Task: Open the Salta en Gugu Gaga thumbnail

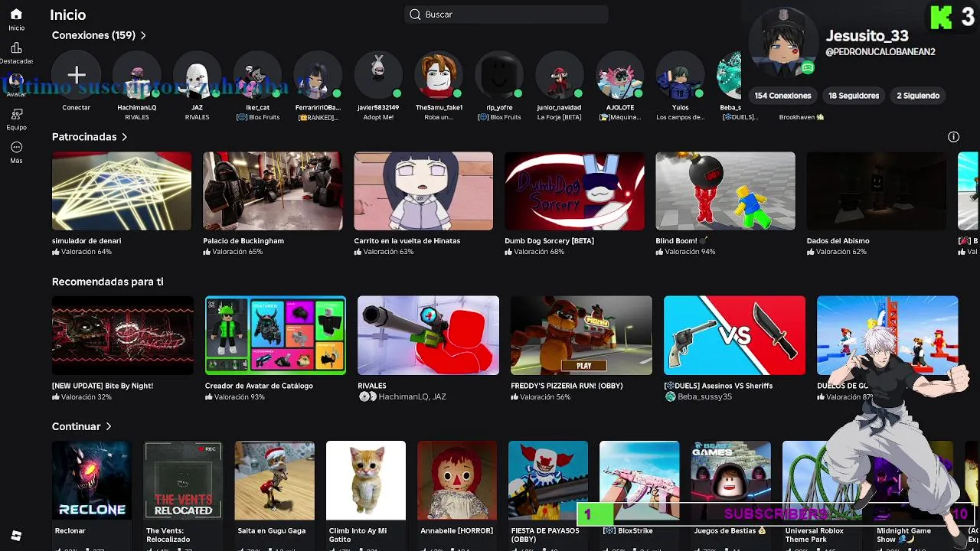Action: click(x=274, y=481)
